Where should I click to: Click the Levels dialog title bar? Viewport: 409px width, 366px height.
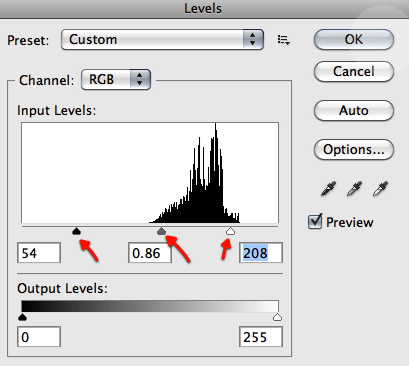coord(204,9)
